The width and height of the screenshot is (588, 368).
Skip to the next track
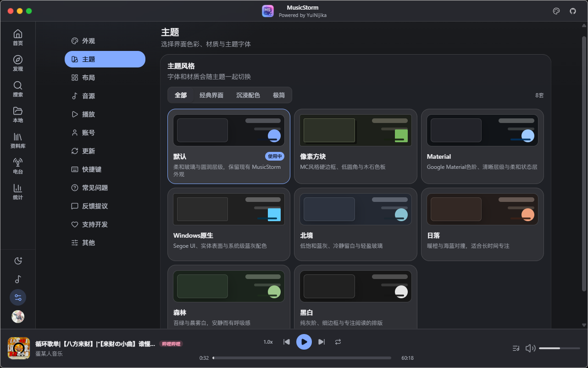coord(322,342)
